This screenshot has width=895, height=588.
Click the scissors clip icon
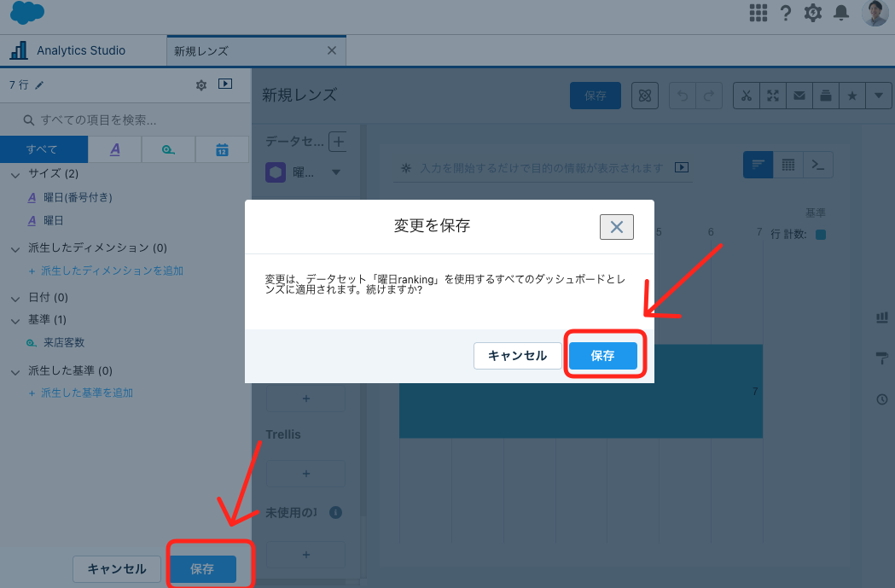(x=747, y=96)
